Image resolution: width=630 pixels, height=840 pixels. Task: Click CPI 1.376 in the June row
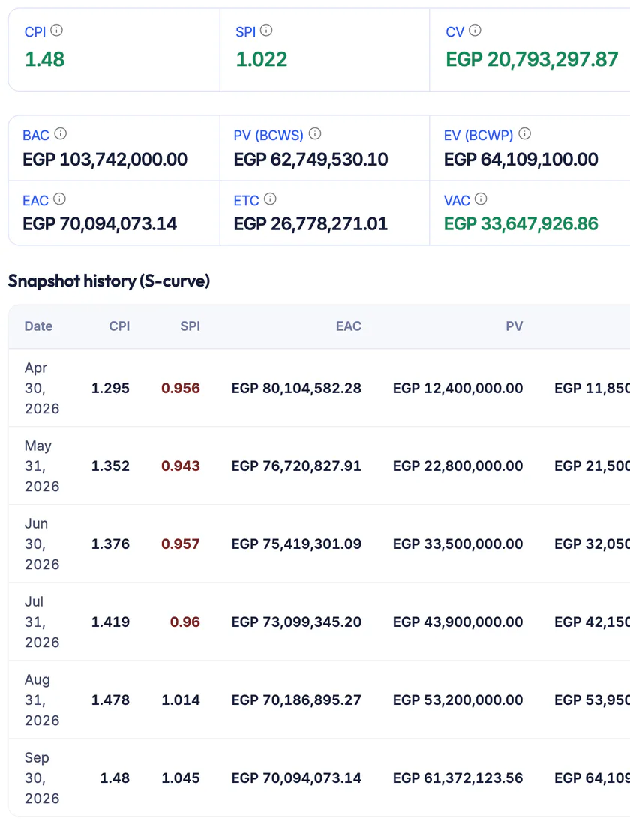tap(110, 544)
